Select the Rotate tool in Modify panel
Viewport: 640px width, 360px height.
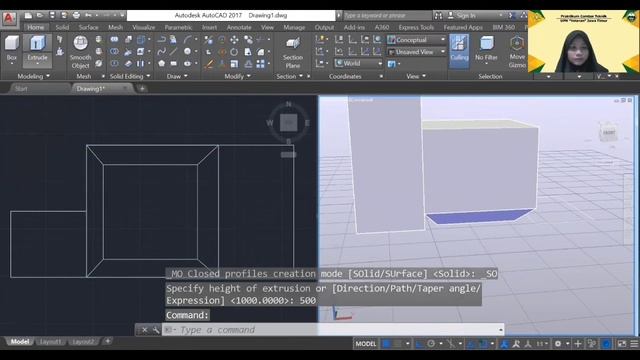click(234, 52)
